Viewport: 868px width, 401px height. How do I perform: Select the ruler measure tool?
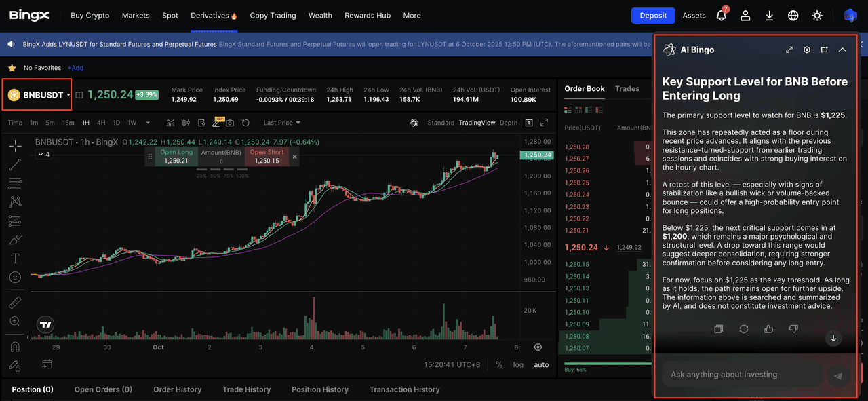coord(15,302)
